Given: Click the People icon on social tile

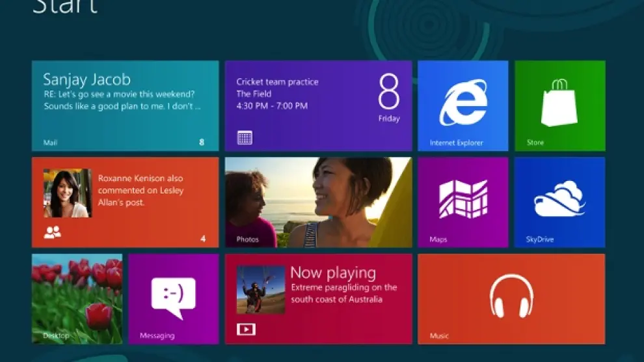Looking at the screenshot, I should pos(52,233).
